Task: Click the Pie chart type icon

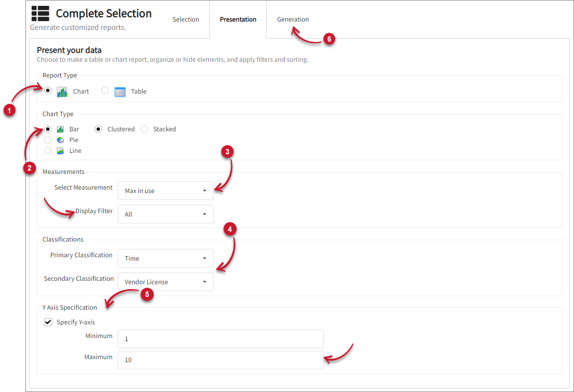Action: 60,140
